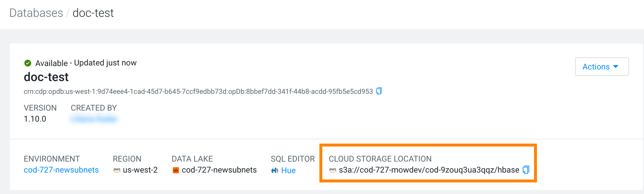This screenshot has width=644, height=194.
Task: Copy the cloud storage location path
Action: click(526, 170)
